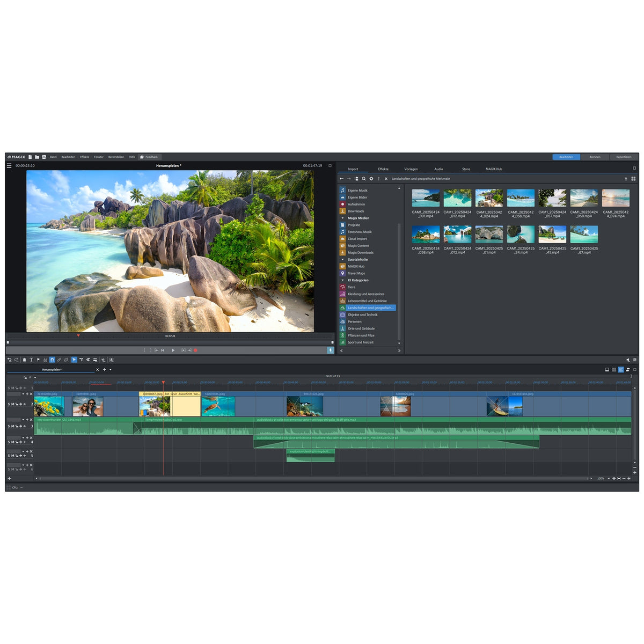Redo the action in the timeline toolbar
Viewport: 644px width, 644px height.
pyautogui.click(x=16, y=360)
